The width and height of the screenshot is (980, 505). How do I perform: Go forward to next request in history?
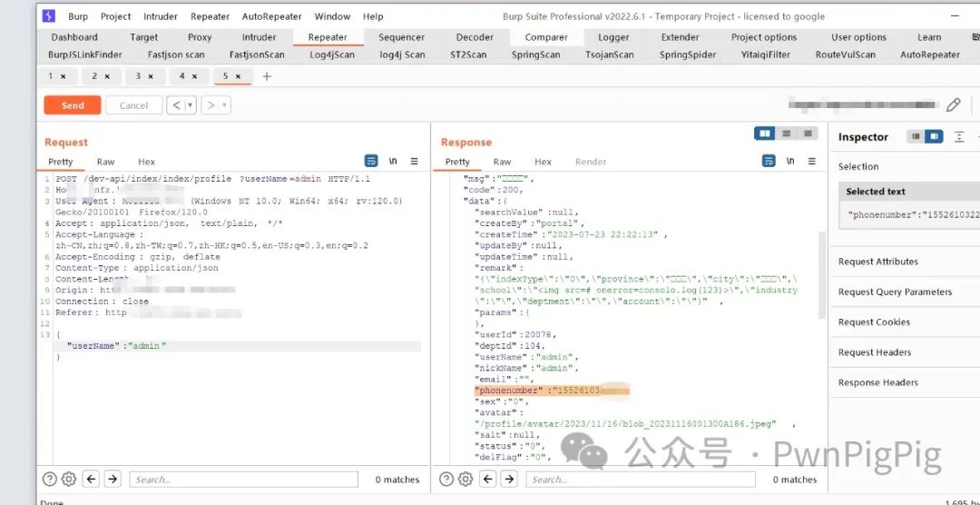pyautogui.click(x=211, y=105)
